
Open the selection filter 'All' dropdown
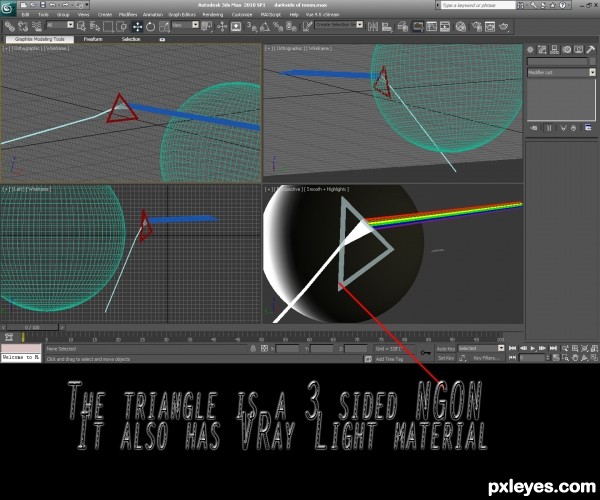(x=60, y=25)
